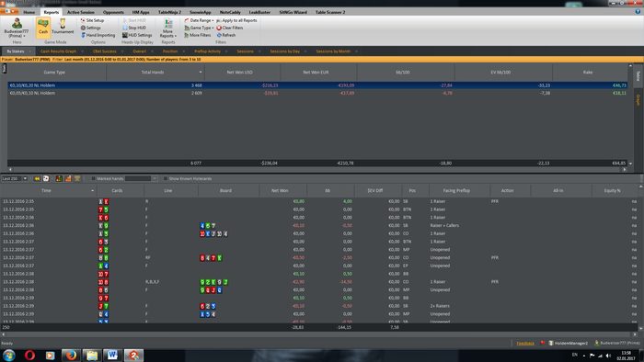The image size is (644, 362).
Task: Select the €0,05/€0,10 NL Holdem row
Action: click(317, 93)
